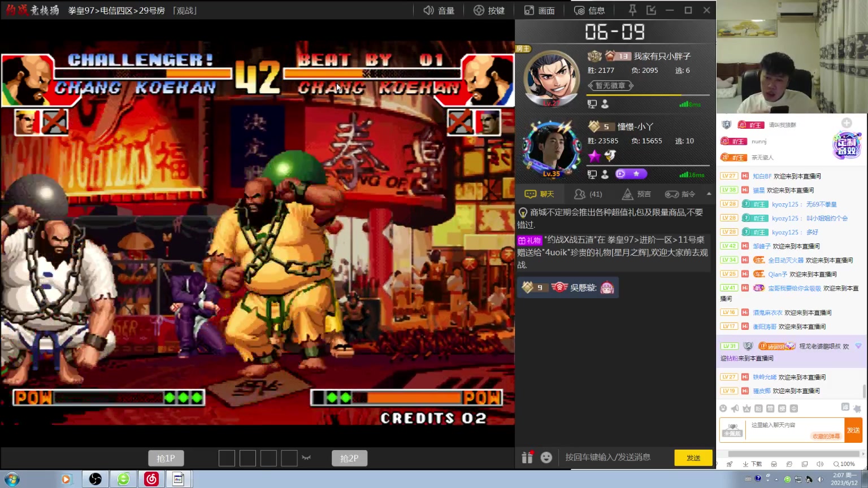Screen dimensions: 868x488
Task: Open the NetEase Cloud Music taskbar icon
Action: [x=151, y=480]
